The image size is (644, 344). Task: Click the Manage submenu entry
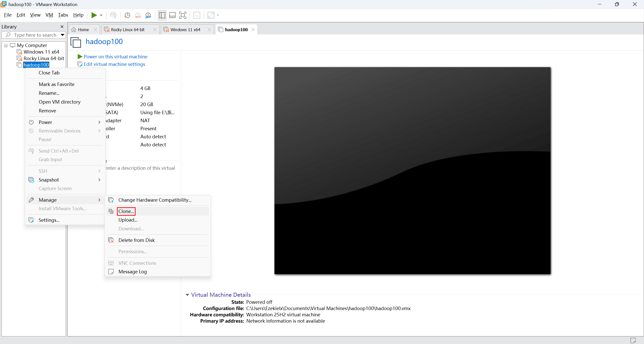tap(65, 200)
